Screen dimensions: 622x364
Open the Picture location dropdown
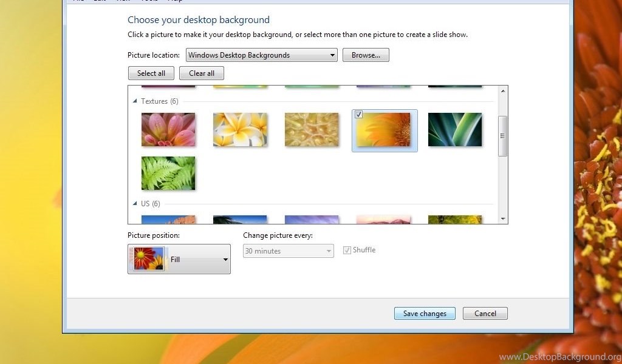click(261, 55)
